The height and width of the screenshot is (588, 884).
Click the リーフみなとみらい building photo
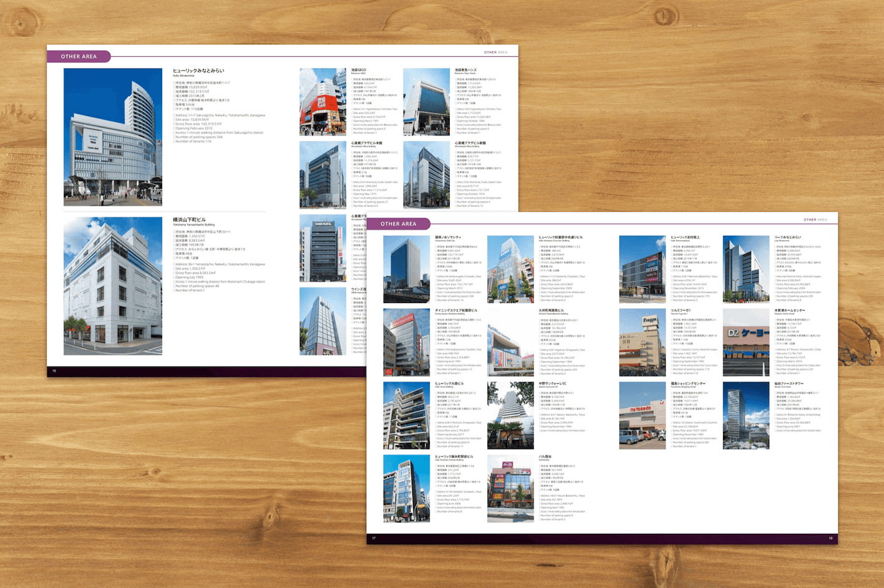pos(746,269)
